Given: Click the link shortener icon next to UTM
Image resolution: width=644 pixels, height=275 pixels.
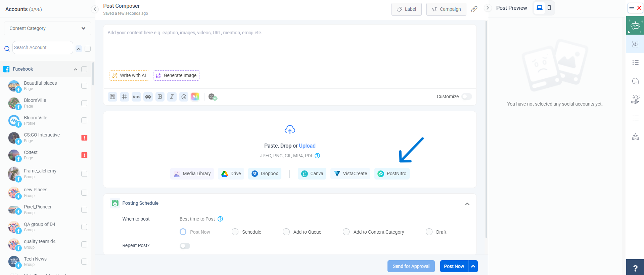Looking at the screenshot, I should point(148,97).
